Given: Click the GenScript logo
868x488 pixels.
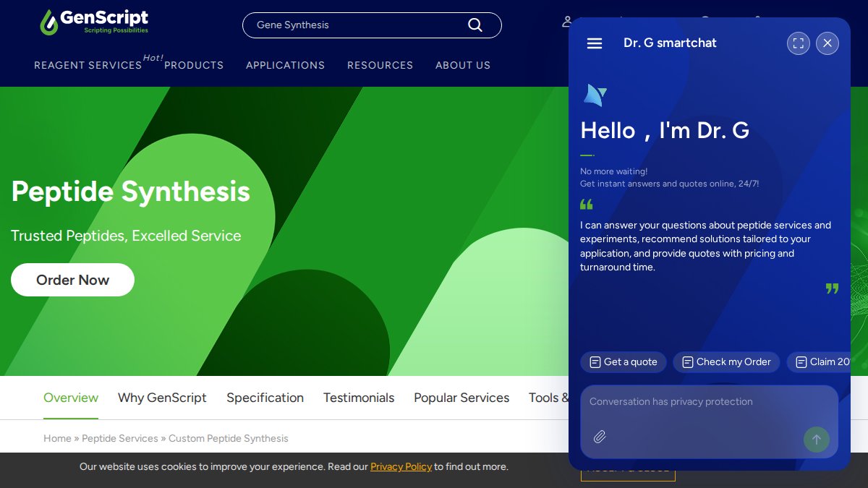Looking at the screenshot, I should (94, 22).
